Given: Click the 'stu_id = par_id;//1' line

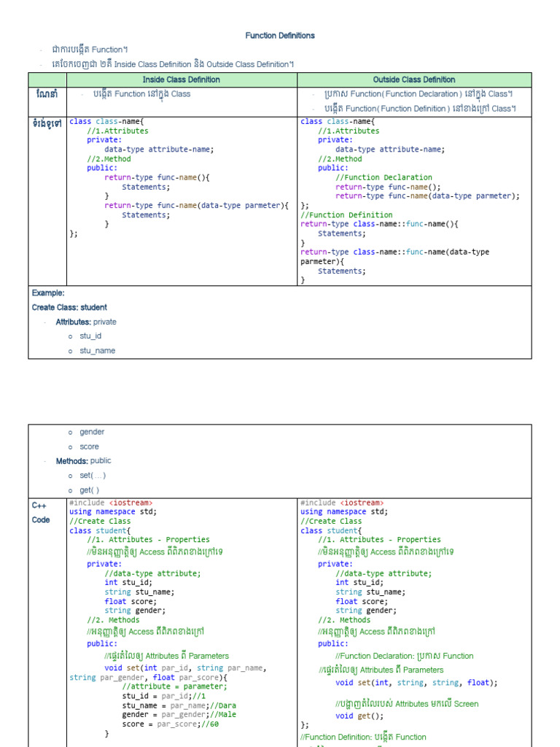Looking at the screenshot, I should click(164, 696).
